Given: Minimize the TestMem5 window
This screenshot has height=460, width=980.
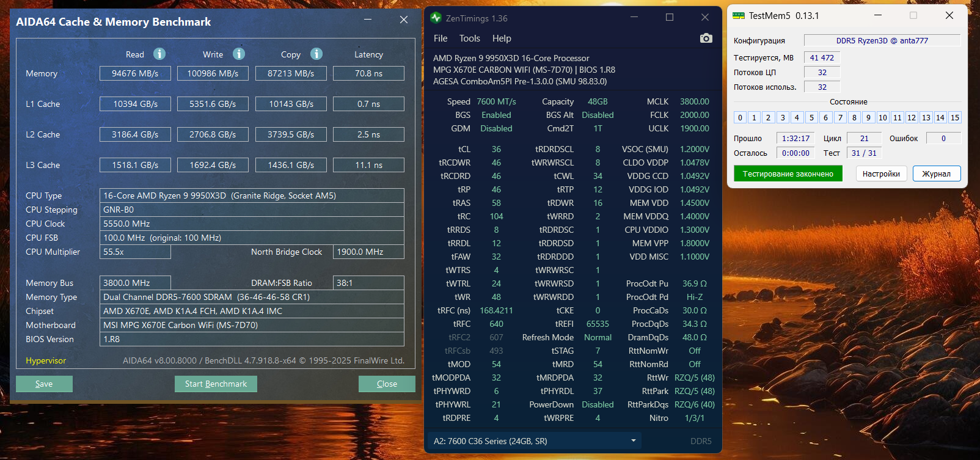Looking at the screenshot, I should click(x=878, y=15).
